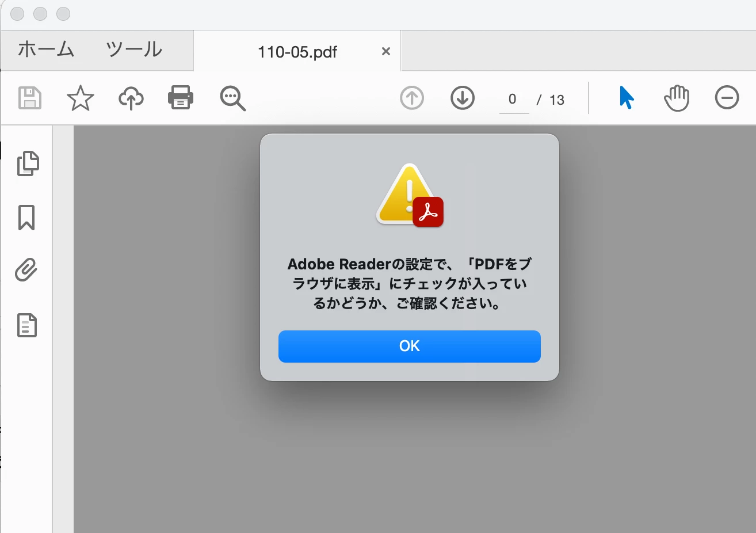
Task: Click OK in the alert dialog
Action: pyautogui.click(x=410, y=347)
